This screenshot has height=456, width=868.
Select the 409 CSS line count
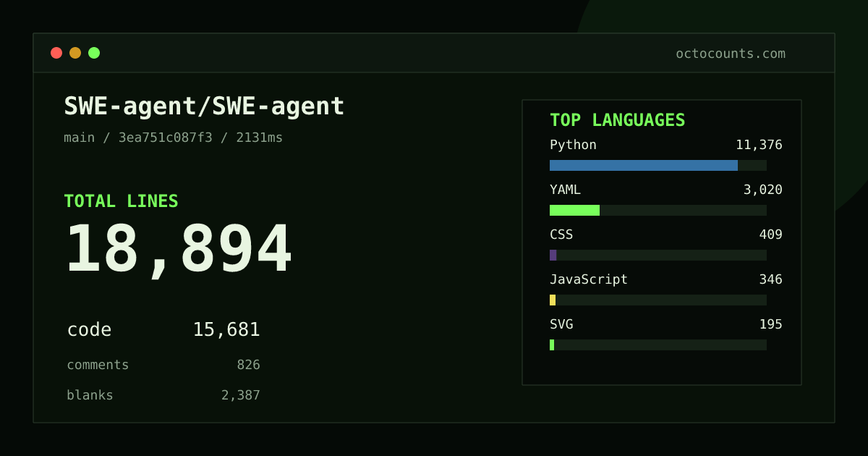770,235
